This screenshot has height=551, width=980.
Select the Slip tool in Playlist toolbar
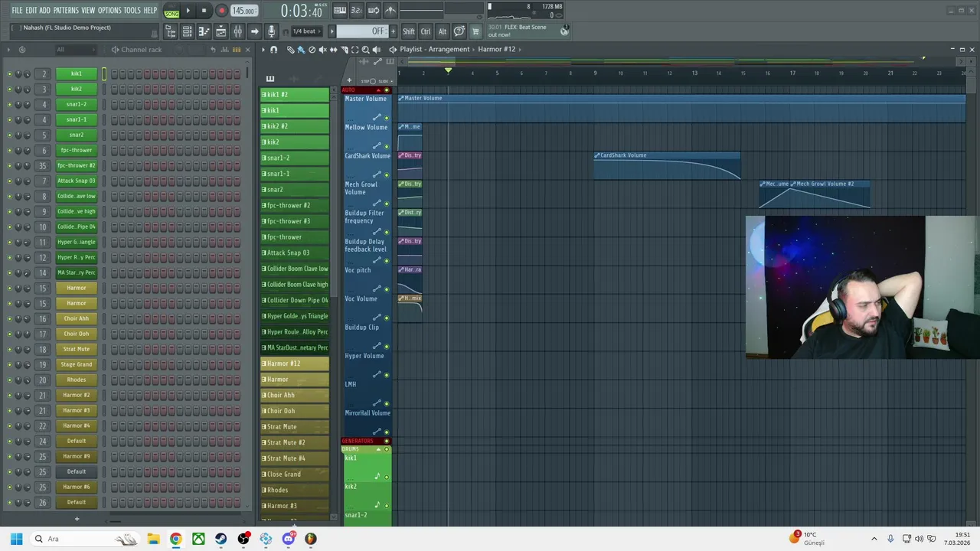coord(333,50)
